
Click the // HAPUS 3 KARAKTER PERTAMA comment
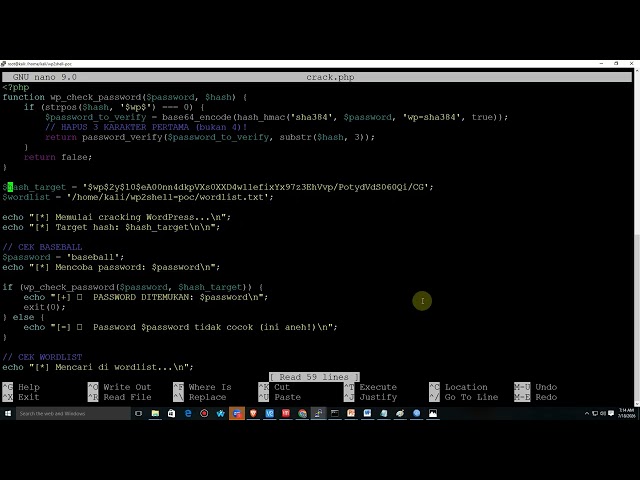pyautogui.click(x=146, y=127)
